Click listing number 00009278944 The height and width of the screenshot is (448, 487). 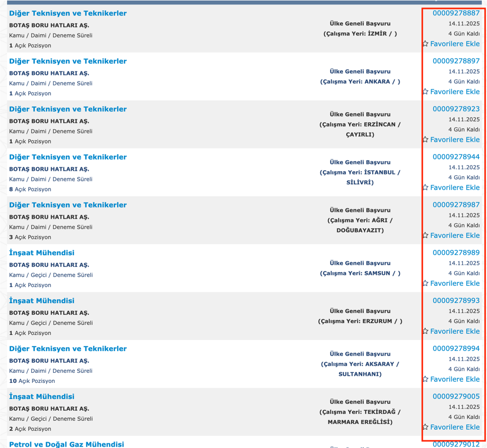coord(456,157)
